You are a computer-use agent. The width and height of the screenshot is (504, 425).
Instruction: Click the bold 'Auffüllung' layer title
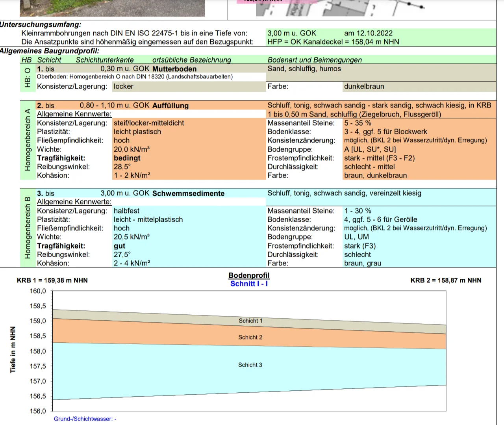coord(170,106)
